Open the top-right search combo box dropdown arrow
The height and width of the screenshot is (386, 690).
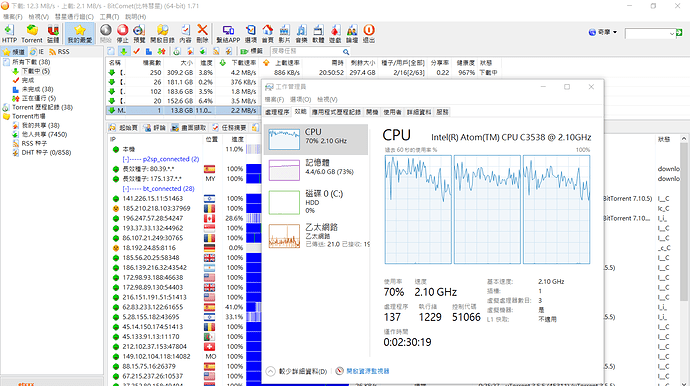672,33
